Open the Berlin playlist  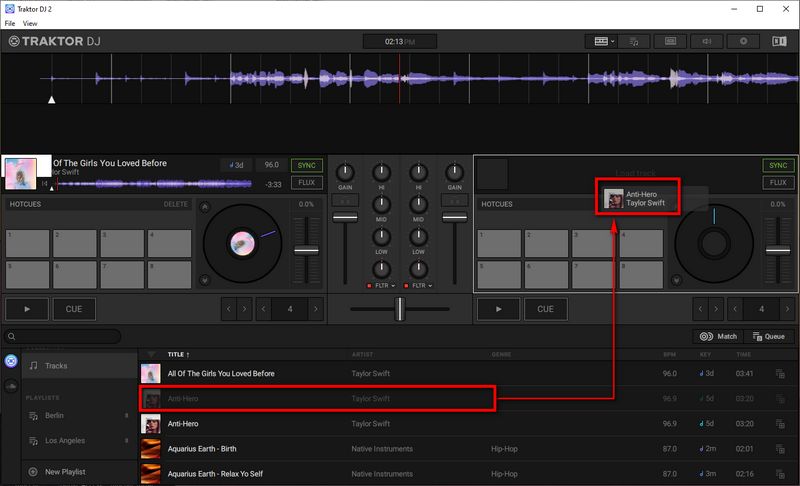[79, 416]
